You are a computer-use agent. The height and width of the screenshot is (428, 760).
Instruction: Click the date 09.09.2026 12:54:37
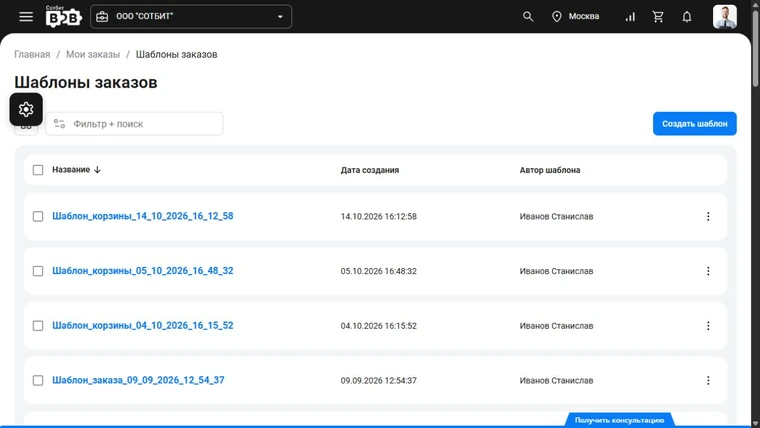[x=379, y=381]
